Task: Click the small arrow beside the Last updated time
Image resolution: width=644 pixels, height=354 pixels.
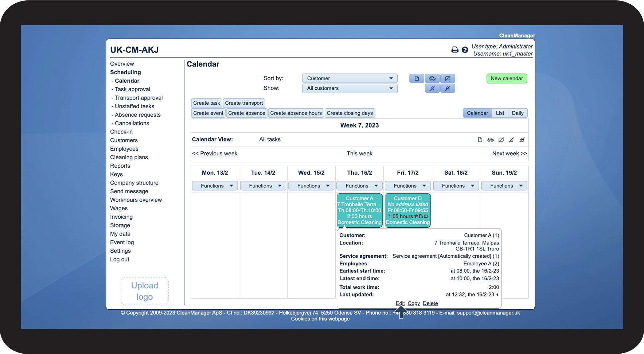Action: tap(497, 295)
